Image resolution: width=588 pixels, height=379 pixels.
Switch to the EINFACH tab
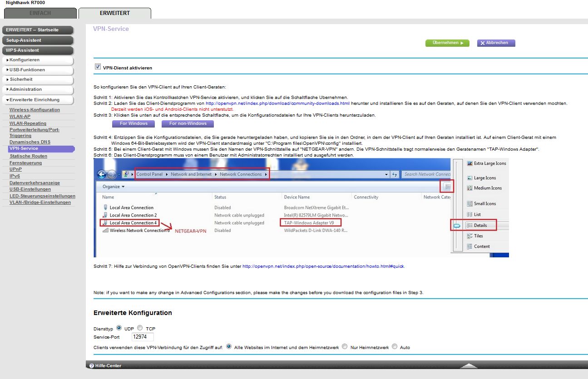(40, 13)
